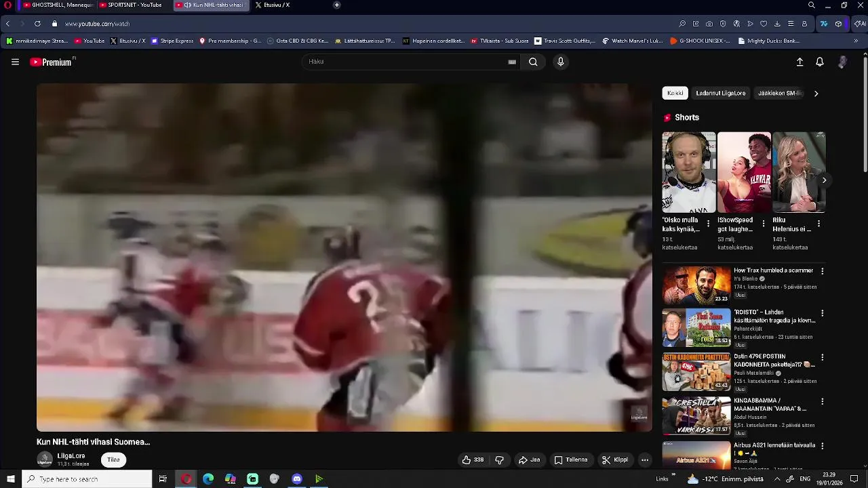Select the Kaikki filter chip
This screenshot has width=868, height=488.
(x=675, y=93)
